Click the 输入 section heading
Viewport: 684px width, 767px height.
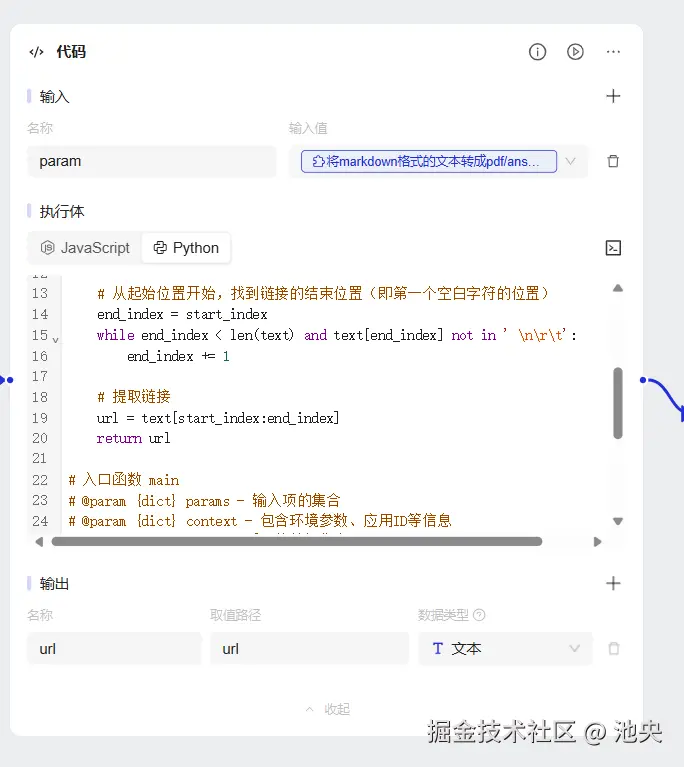pyautogui.click(x=54, y=96)
